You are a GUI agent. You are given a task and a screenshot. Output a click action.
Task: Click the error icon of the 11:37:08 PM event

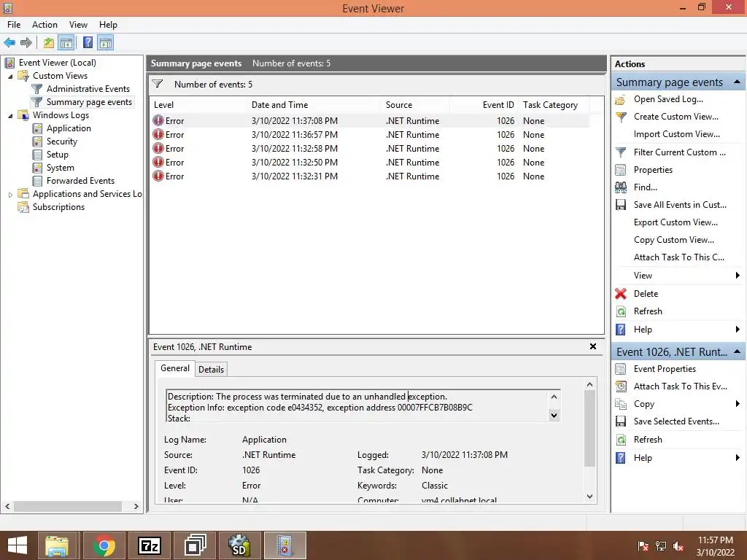click(x=158, y=120)
